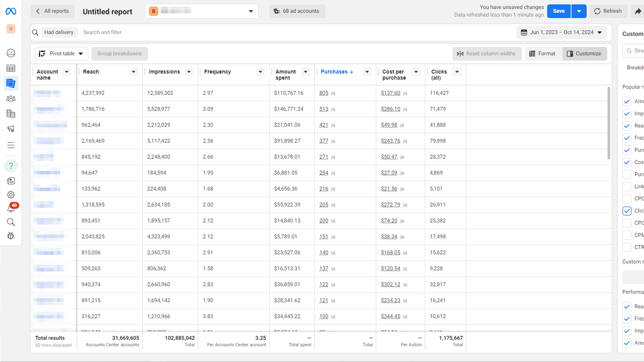Click the bug report icon in sidebar
Viewport: 644px width, 362px height.
click(11, 236)
